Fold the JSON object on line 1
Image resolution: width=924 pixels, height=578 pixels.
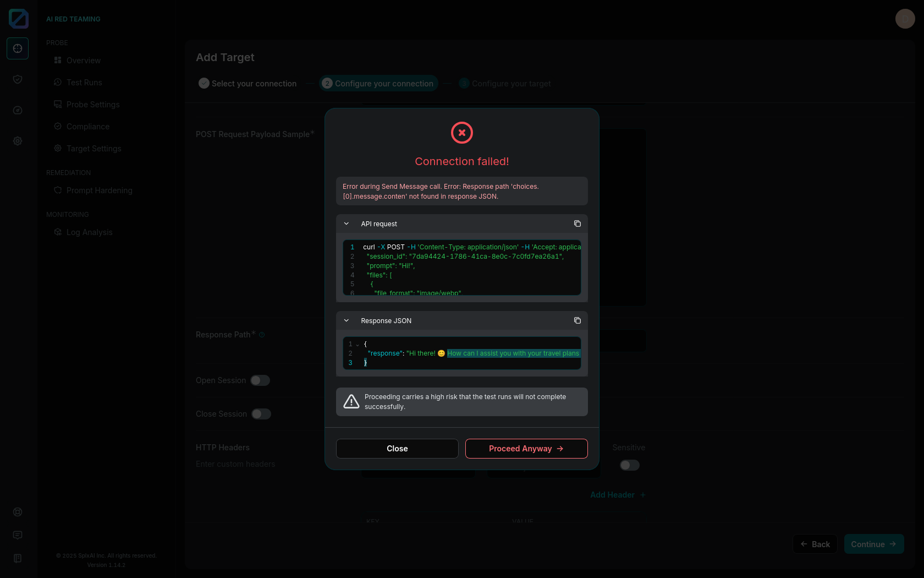click(x=358, y=345)
